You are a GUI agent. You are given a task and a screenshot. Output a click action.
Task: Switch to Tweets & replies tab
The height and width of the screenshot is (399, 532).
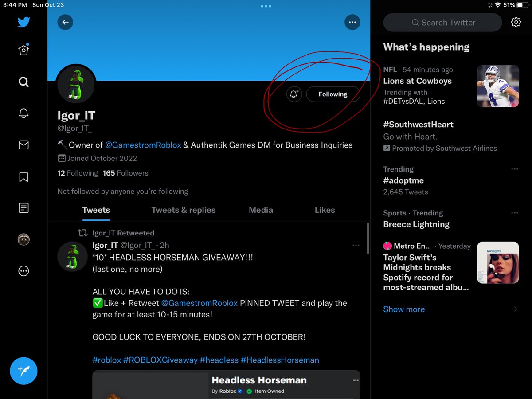click(x=183, y=210)
